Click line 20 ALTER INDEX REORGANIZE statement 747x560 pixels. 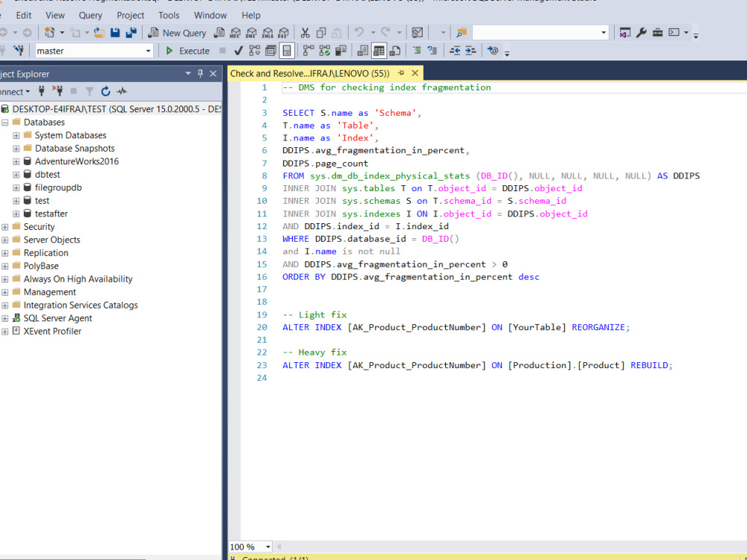pos(456,328)
